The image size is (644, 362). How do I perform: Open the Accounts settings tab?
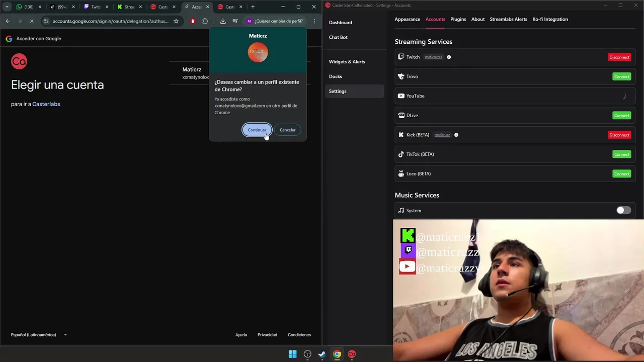[435, 19]
